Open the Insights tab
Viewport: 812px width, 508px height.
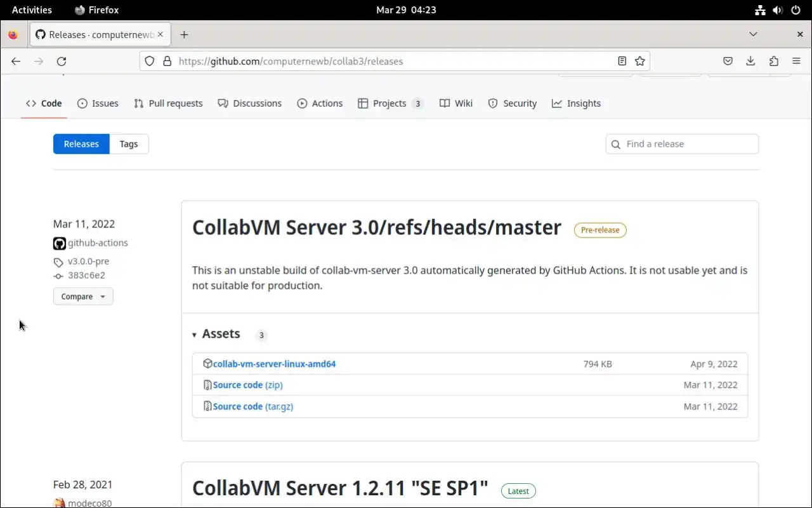(x=576, y=104)
